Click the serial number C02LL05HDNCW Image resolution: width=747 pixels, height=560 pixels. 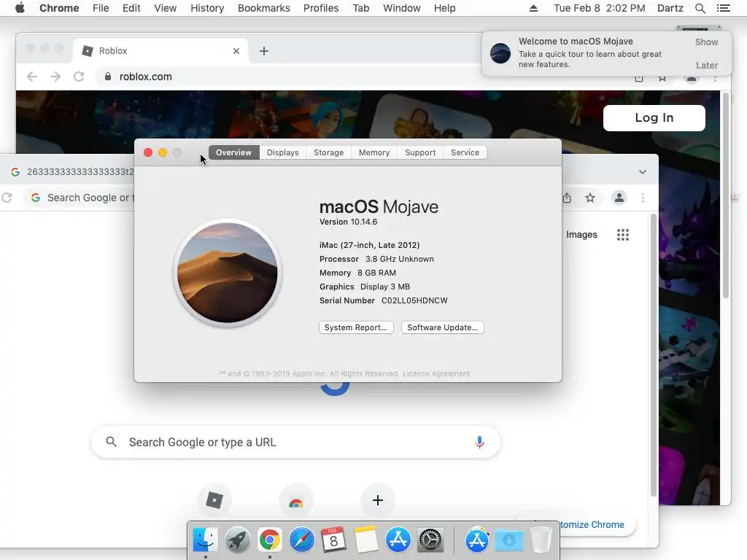[x=414, y=300]
